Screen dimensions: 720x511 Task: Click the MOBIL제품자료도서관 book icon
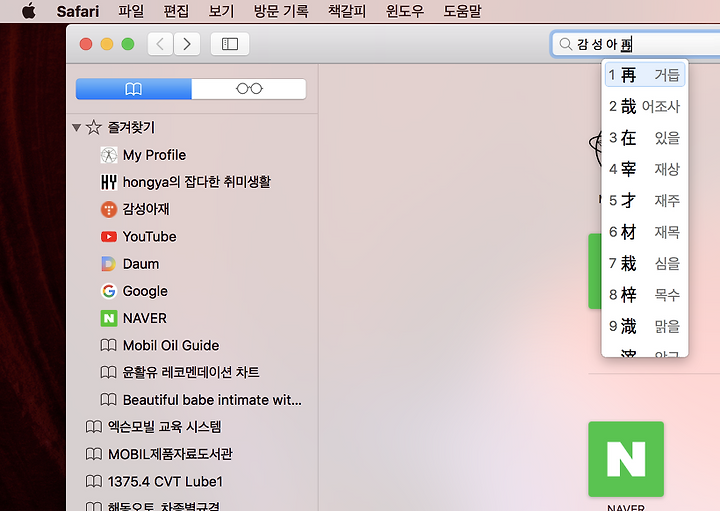pos(94,454)
